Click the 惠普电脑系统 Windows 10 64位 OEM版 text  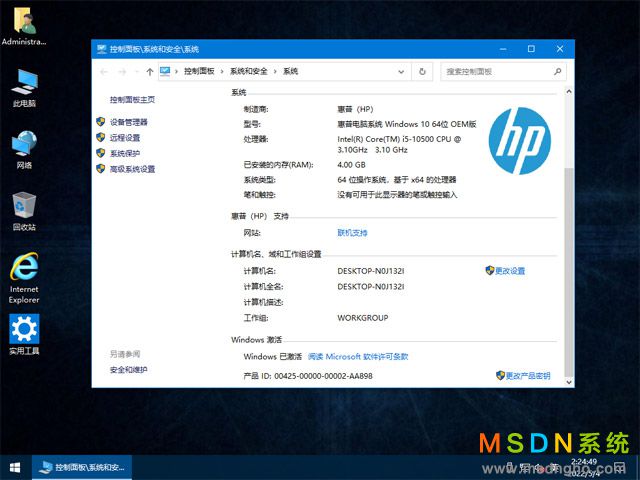pyautogui.click(x=407, y=124)
